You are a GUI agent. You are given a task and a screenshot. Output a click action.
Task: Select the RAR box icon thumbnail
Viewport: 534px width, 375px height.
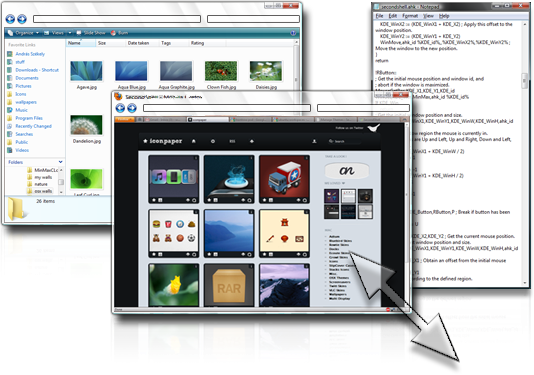(x=229, y=285)
